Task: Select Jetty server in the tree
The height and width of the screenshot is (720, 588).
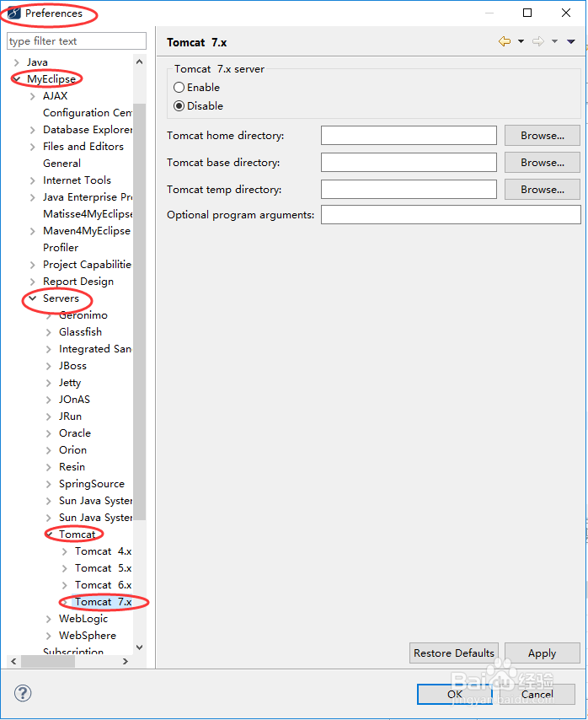Action: pos(70,383)
